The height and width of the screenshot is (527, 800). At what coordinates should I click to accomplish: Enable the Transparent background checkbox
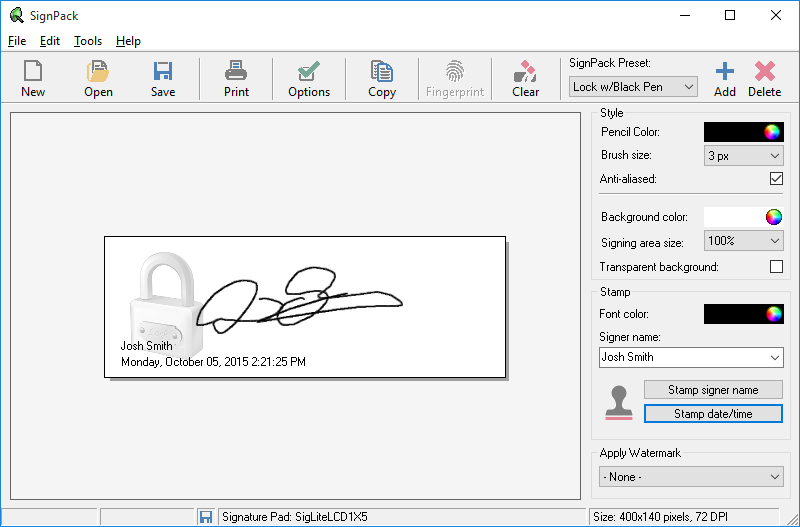(x=776, y=266)
